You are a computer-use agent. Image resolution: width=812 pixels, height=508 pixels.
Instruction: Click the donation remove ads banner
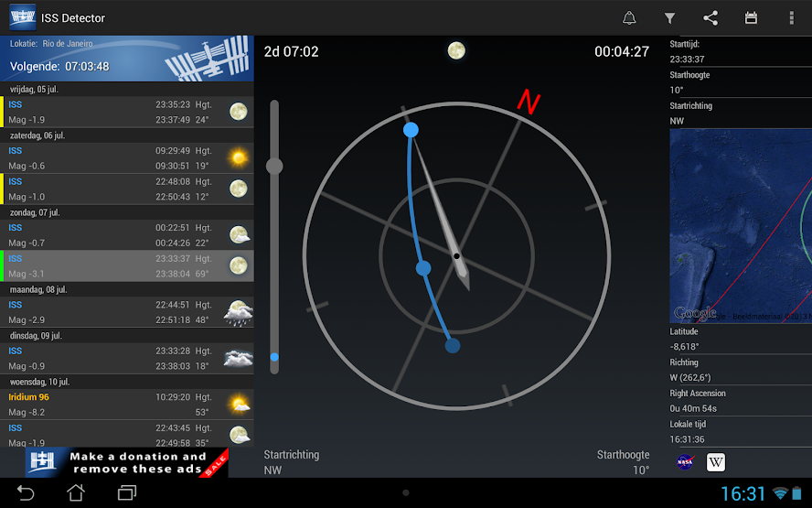click(x=127, y=462)
